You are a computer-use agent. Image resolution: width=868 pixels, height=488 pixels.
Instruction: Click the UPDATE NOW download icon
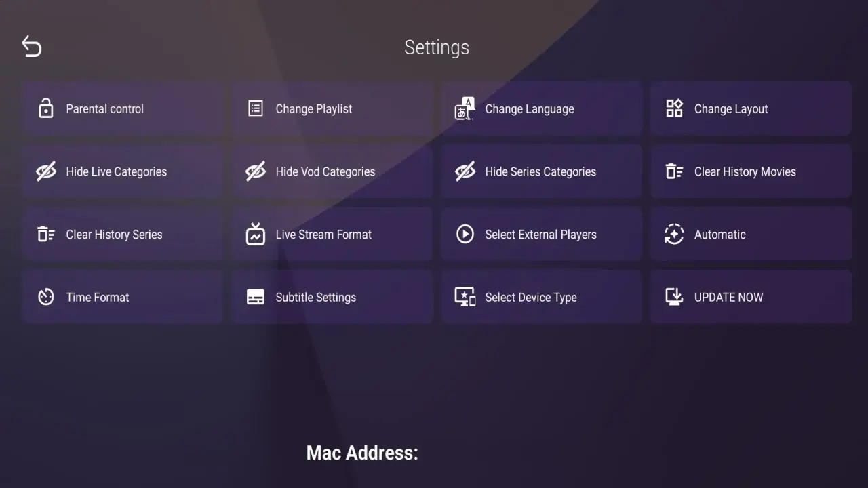674,297
